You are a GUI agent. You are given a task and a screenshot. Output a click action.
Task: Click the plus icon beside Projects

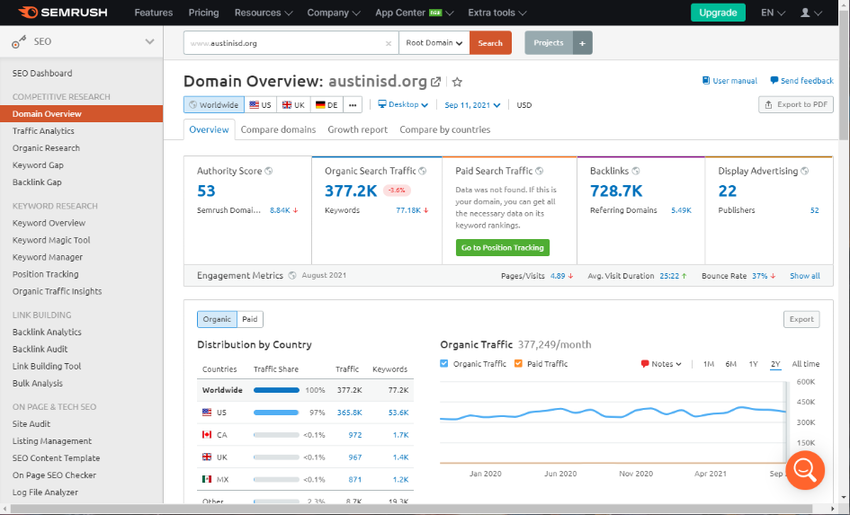pos(582,43)
